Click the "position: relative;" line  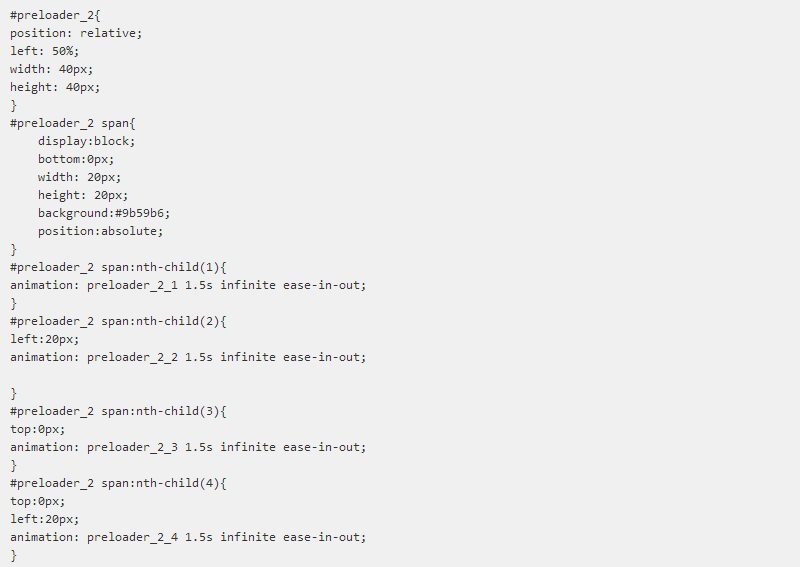click(x=76, y=33)
